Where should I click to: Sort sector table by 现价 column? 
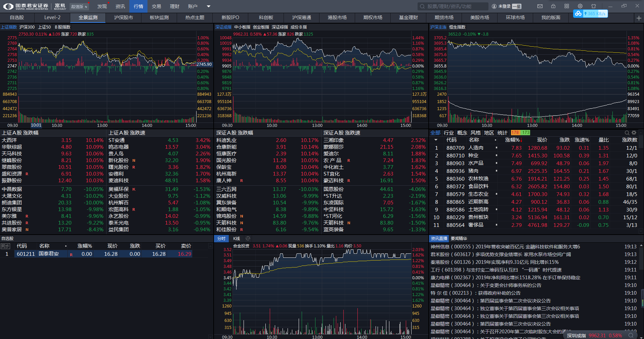(542, 140)
